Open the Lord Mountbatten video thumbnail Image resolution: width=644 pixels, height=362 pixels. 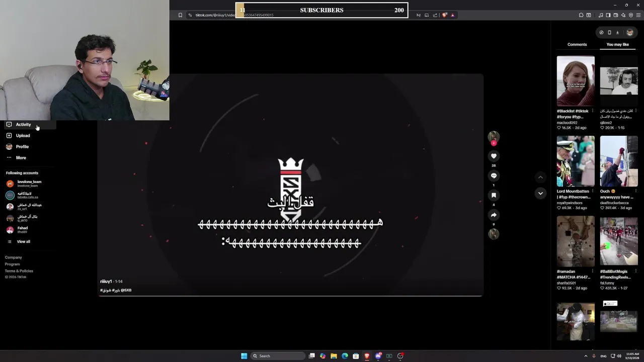pos(576,161)
